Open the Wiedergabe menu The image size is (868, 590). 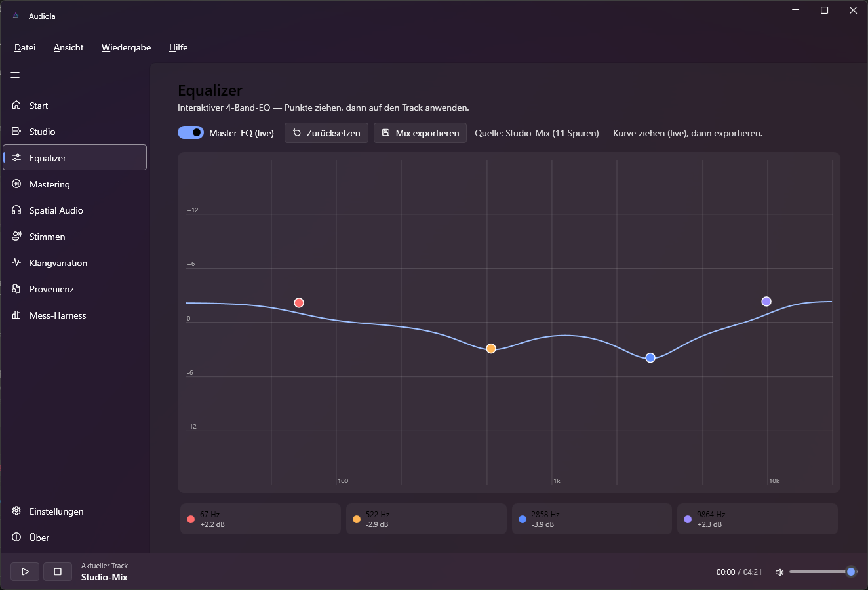(126, 47)
